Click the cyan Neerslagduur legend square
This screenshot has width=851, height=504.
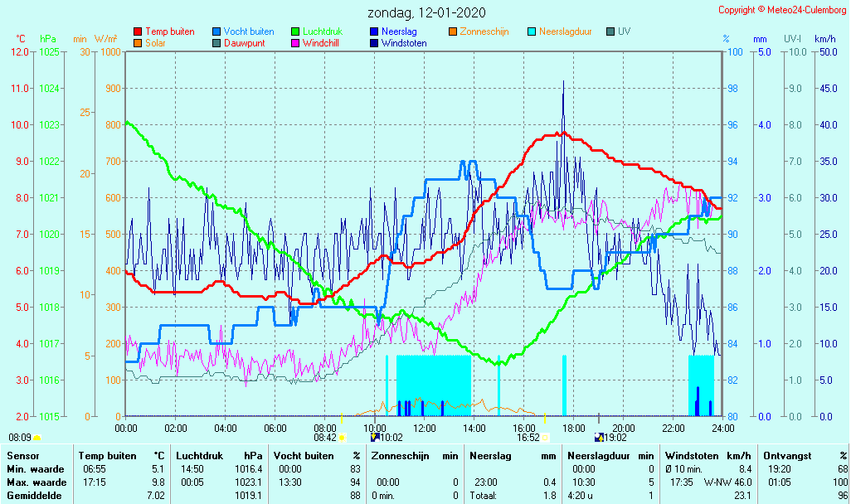click(x=532, y=31)
